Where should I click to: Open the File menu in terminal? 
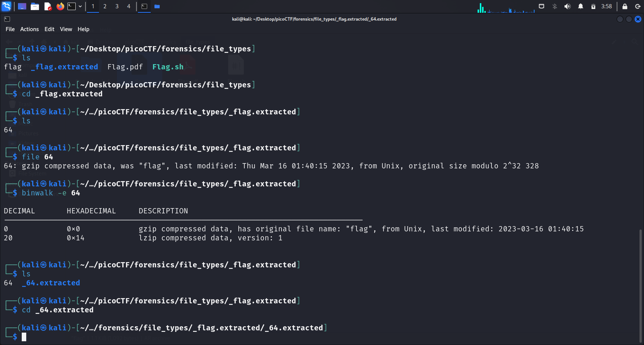tap(10, 29)
